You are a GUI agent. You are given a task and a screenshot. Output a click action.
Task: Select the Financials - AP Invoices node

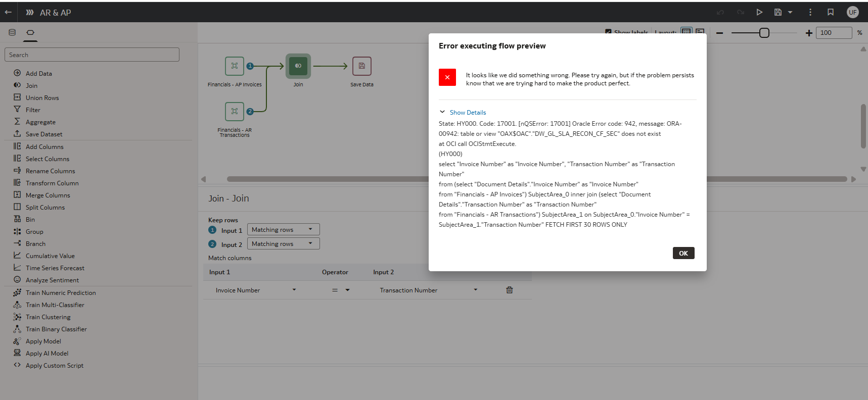pyautogui.click(x=235, y=66)
